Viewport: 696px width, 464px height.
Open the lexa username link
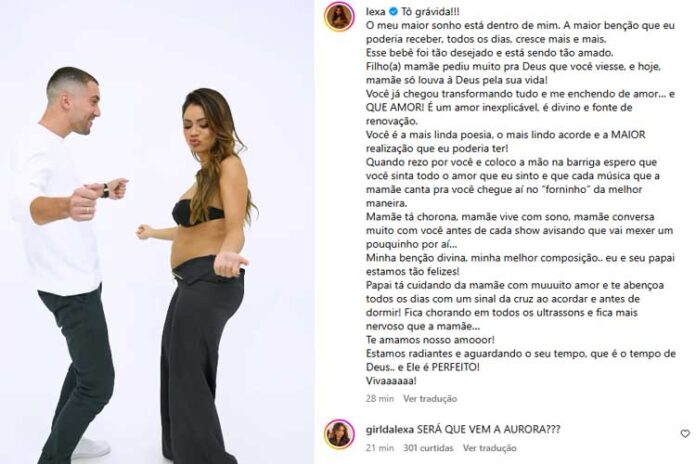click(376, 12)
